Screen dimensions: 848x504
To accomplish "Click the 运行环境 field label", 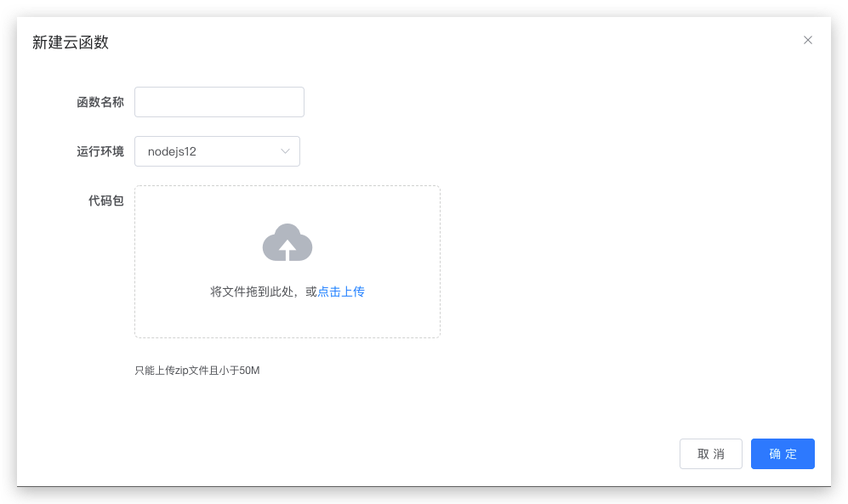I will tap(100, 151).
